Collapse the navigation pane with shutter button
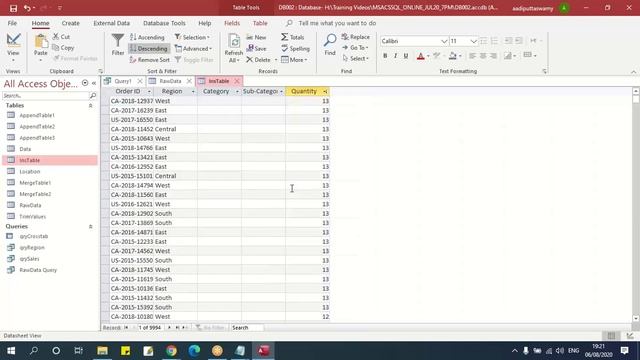The width and height of the screenshot is (640, 360). coord(94,83)
